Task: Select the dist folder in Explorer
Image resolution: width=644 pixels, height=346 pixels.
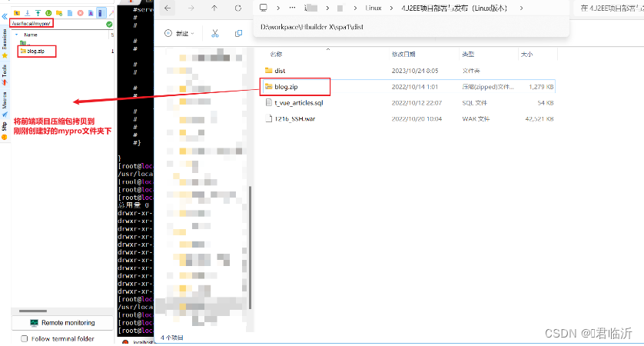Action: [x=280, y=71]
